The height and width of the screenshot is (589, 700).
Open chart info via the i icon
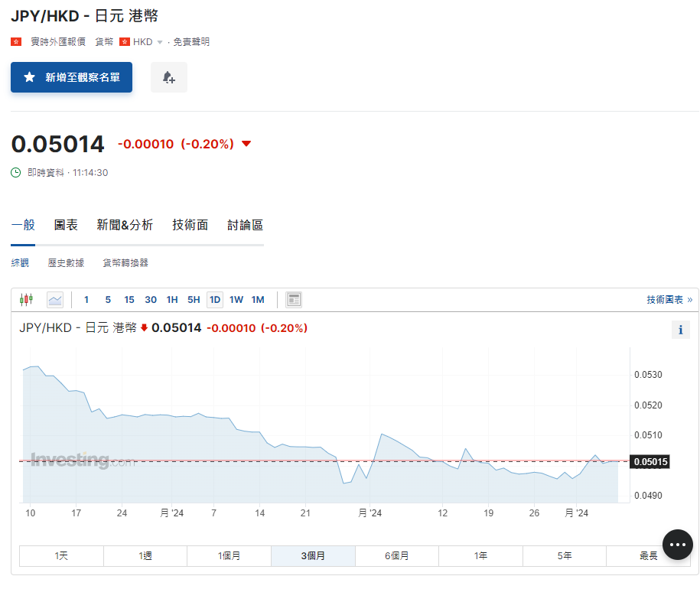(679, 330)
